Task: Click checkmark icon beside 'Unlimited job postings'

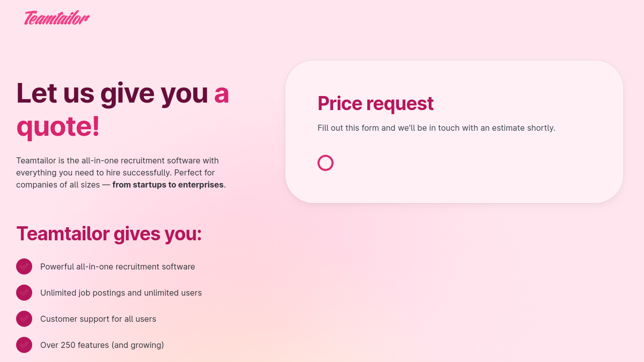Action: (x=24, y=293)
